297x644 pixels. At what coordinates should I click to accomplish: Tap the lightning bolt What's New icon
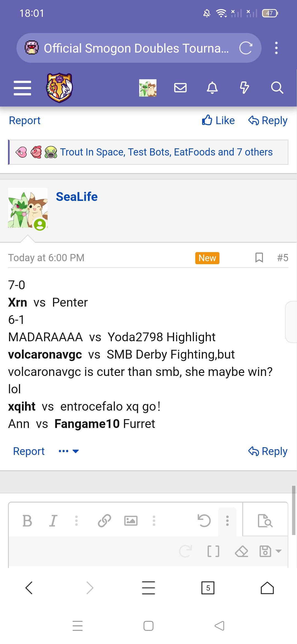(x=244, y=88)
